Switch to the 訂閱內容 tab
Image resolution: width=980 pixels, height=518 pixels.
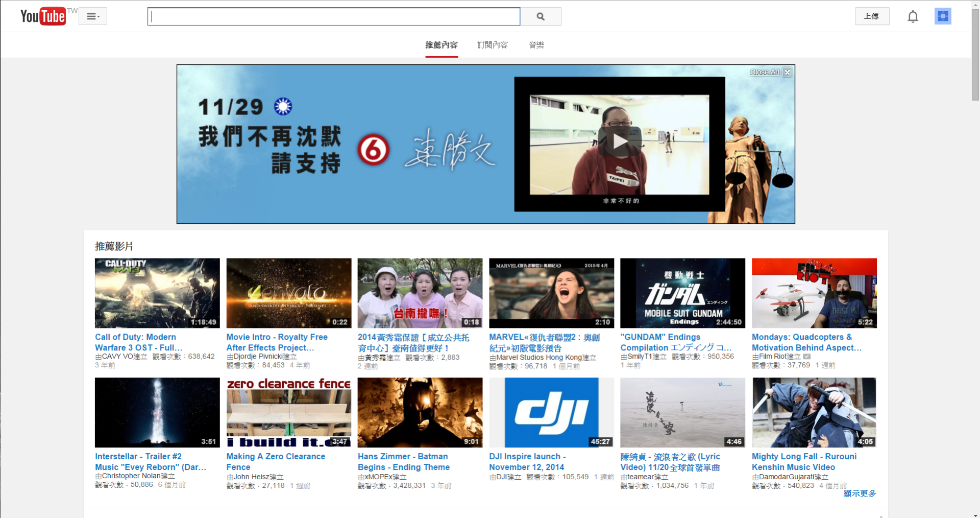493,45
